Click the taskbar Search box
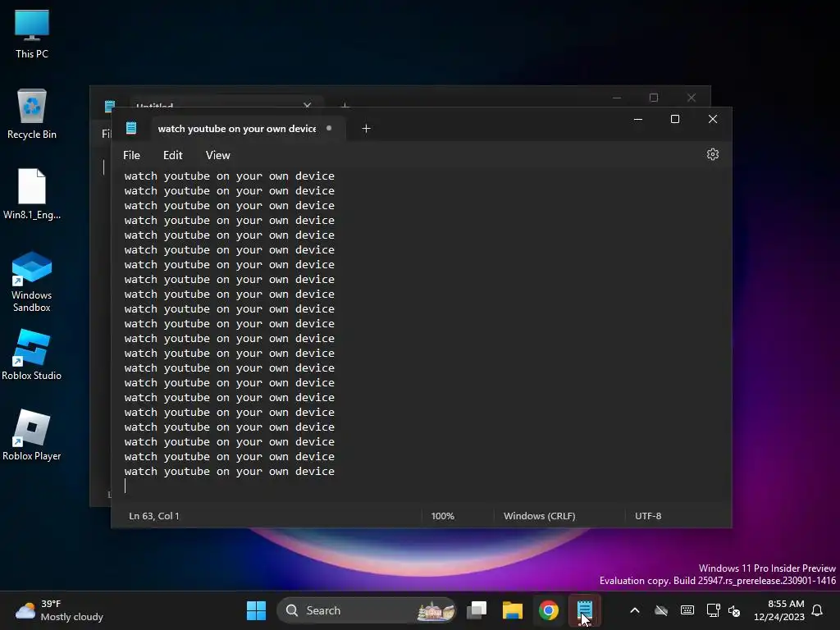This screenshot has height=630, width=840. pos(367,610)
